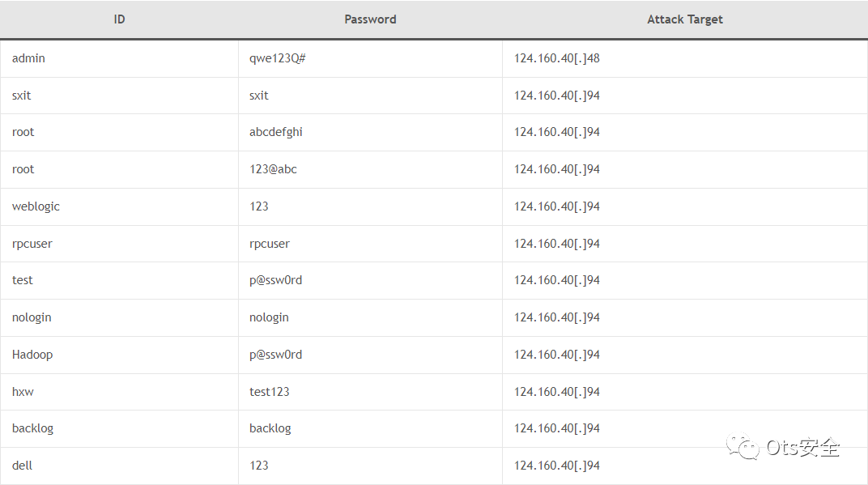Screen dimensions: 868x485
Task: Click the weblogic ID cell
Action: [x=36, y=206]
